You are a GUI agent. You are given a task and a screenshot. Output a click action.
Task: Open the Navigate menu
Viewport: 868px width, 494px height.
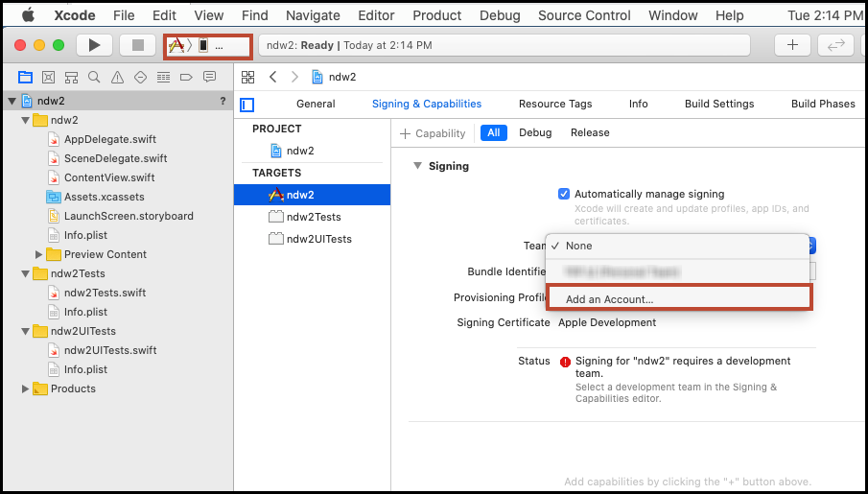313,15
